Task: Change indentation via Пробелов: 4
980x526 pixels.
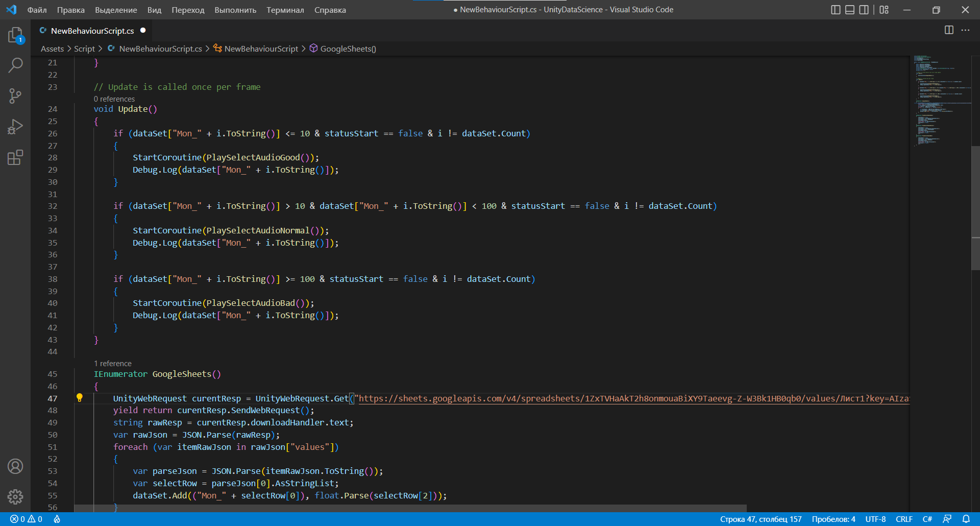Action: click(834, 519)
